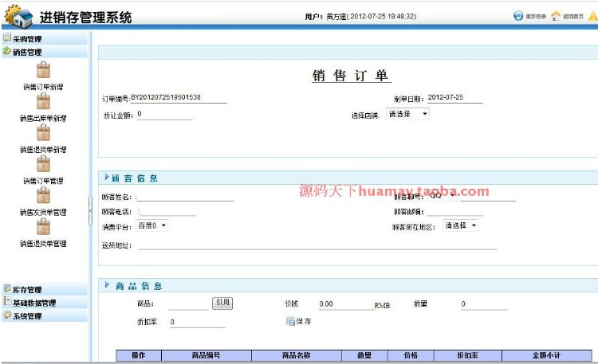The image size is (598, 364).
Task: Click the 顾客电话 input field
Action: pos(167,212)
